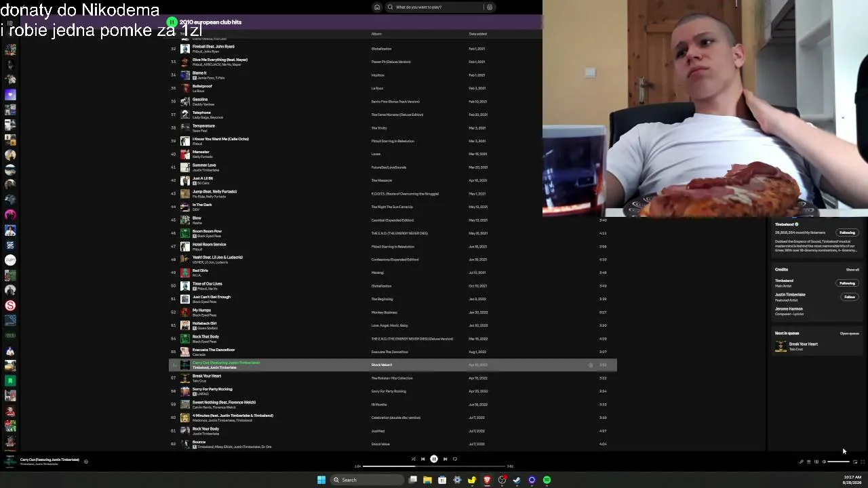Adjust the Spotify volume slider
Image resolution: width=868 pixels, height=488 pixels.
(x=839, y=462)
